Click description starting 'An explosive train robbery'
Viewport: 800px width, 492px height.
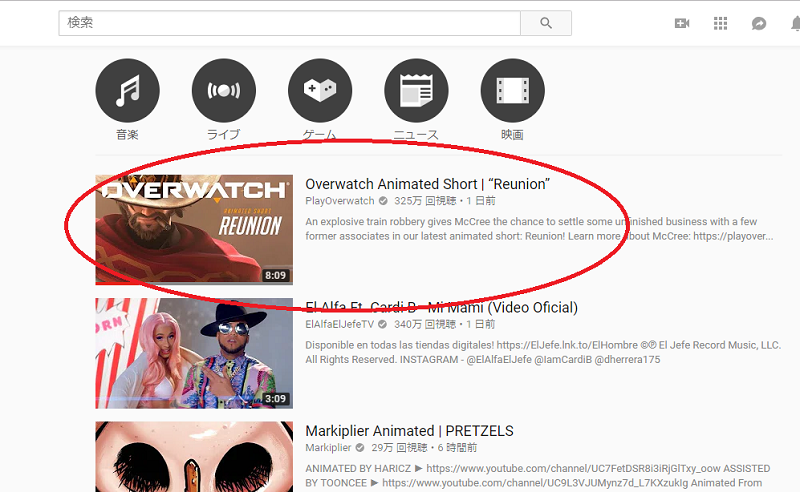pyautogui.click(x=539, y=229)
